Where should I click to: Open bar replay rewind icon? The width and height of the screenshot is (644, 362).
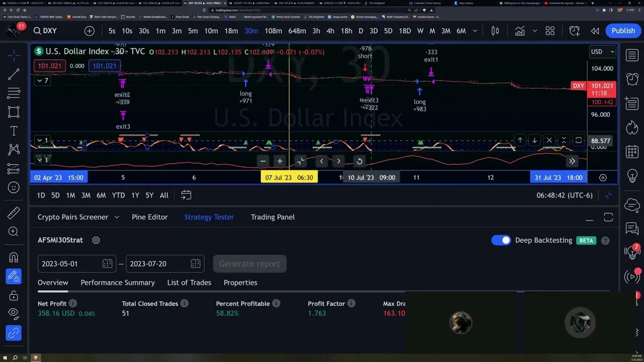(595, 31)
